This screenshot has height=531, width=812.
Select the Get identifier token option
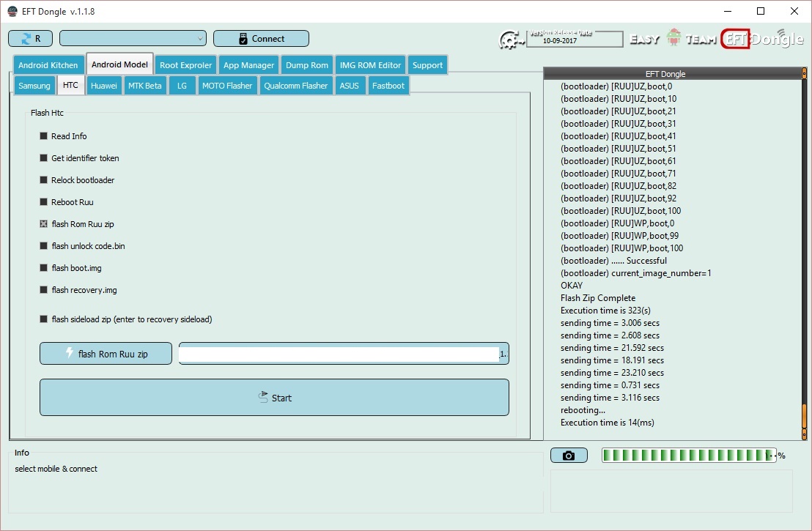tap(80, 158)
